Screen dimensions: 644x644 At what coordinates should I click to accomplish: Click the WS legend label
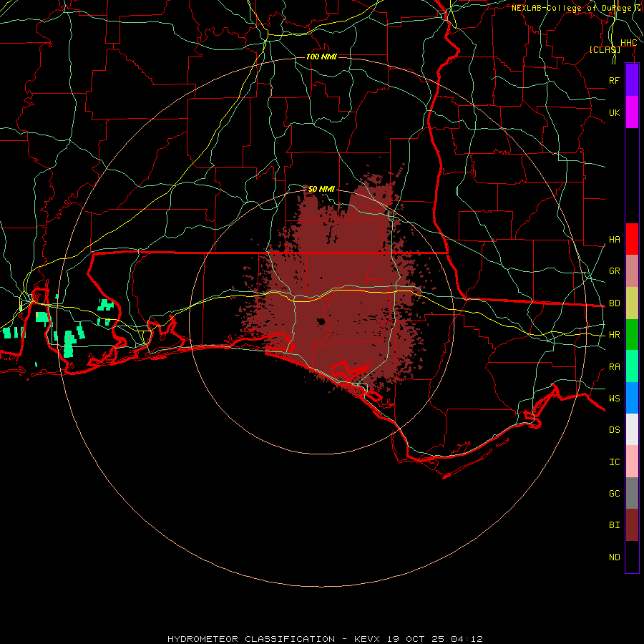point(615,399)
